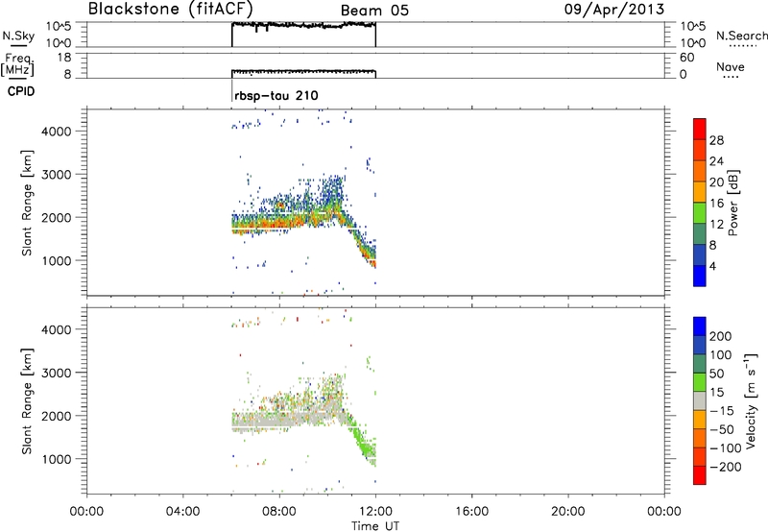Click '1000' on the velocity panel range axis
Viewport: 768px width, 532px height.
57,459
